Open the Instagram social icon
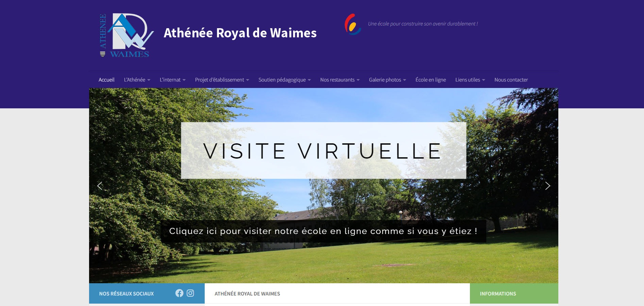The width and height of the screenshot is (644, 306). pos(190,293)
